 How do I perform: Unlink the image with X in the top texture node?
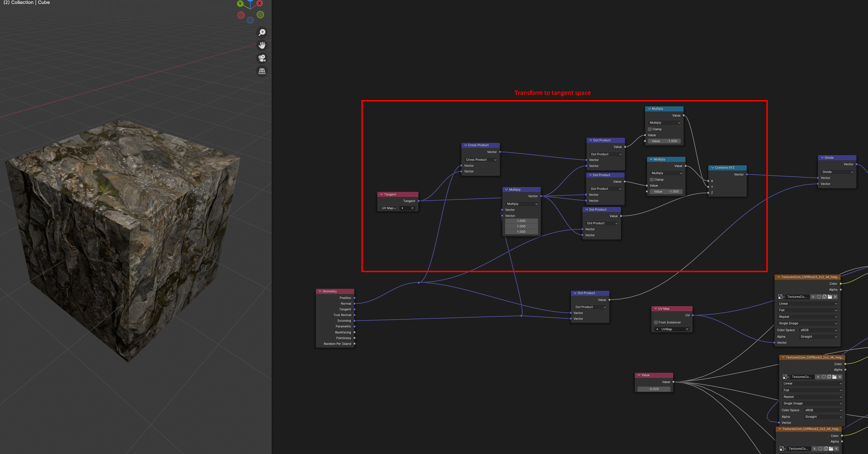(835, 297)
